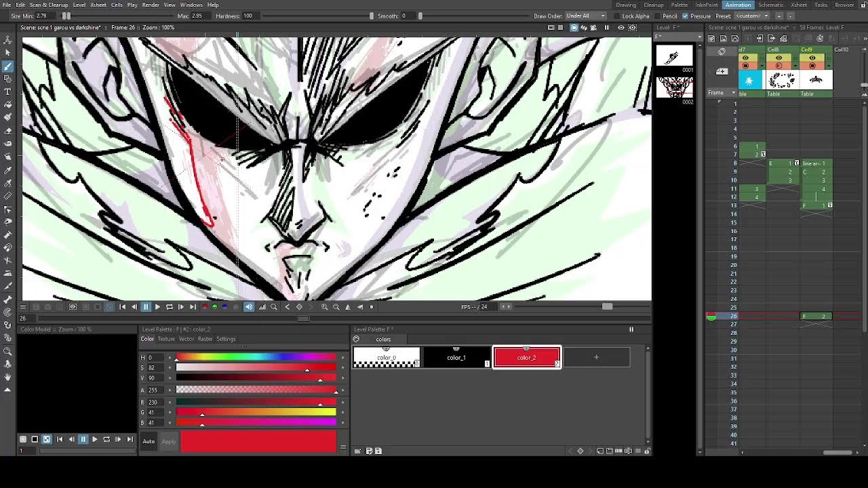This screenshot has width=868, height=488.
Task: Zoom out the viewer
Action: point(336,307)
